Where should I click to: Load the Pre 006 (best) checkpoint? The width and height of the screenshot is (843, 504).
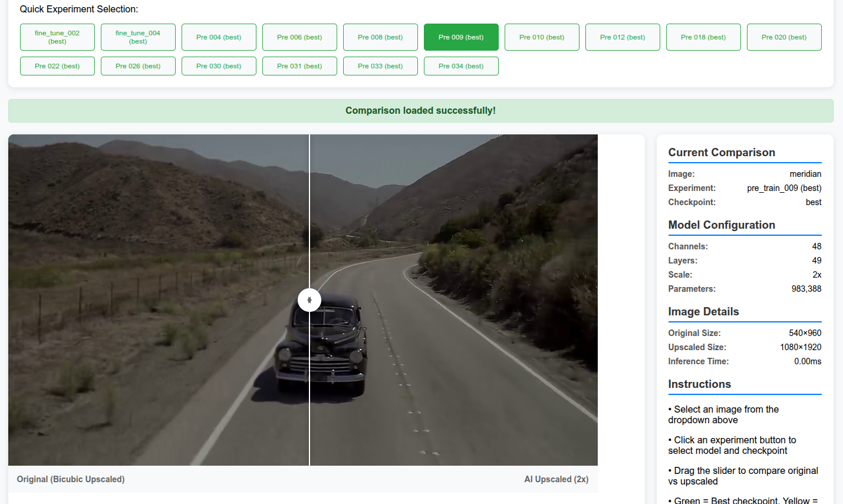pos(299,37)
